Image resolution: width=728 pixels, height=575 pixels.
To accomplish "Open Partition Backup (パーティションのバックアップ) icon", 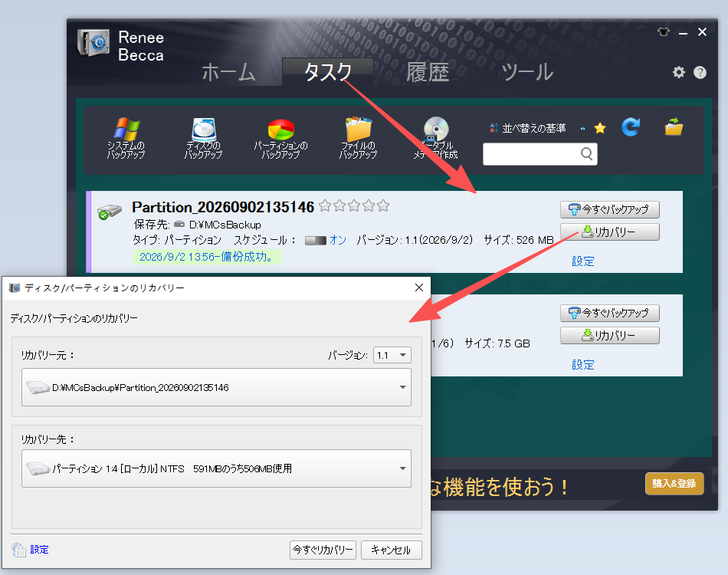I will 280,137.
